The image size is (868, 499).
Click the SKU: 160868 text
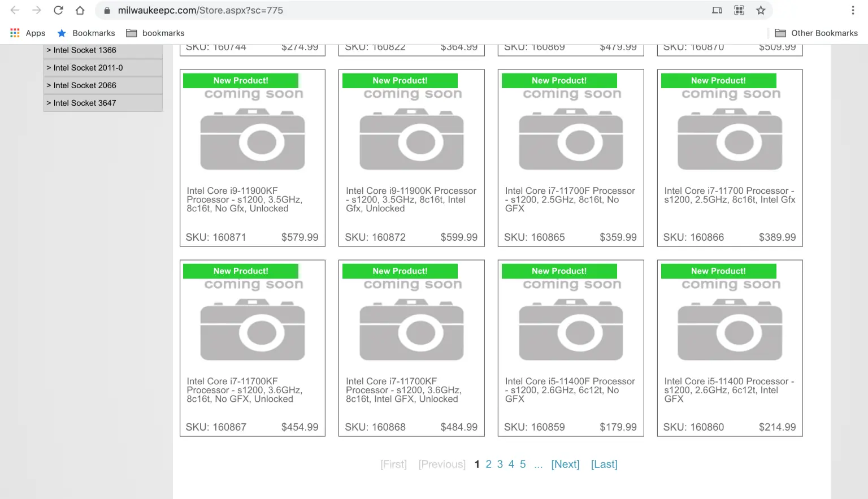(x=375, y=427)
